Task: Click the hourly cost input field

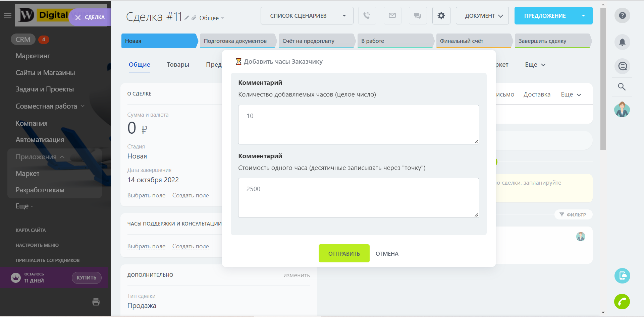Action: (359, 198)
